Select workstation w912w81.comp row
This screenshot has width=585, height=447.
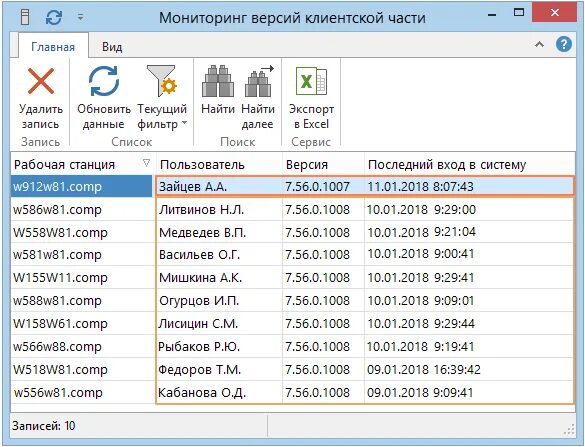81,187
